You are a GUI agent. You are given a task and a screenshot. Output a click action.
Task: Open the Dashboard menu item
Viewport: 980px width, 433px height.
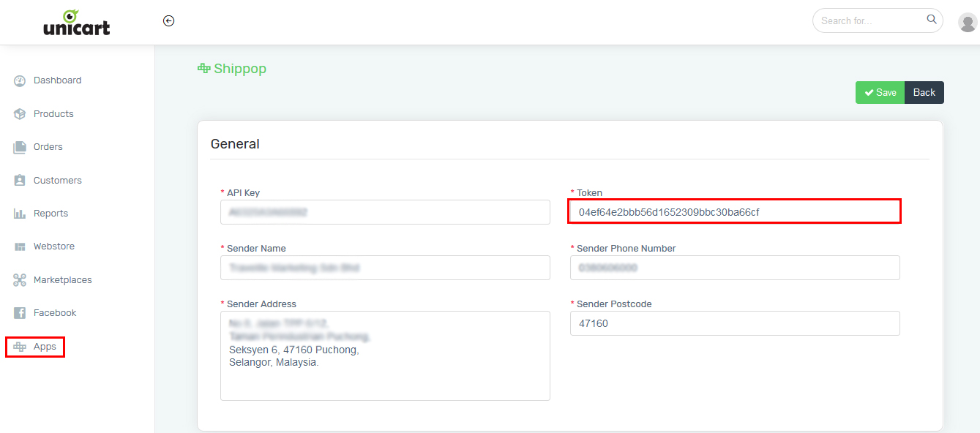tap(58, 80)
